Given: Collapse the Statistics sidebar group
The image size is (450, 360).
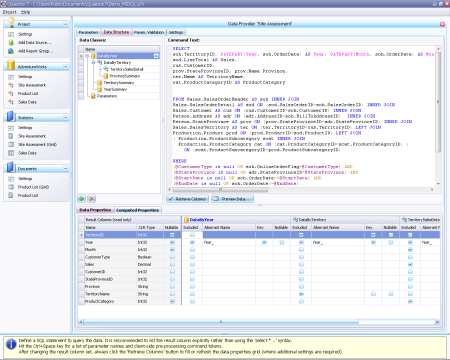Looking at the screenshot, I should (65, 118).
